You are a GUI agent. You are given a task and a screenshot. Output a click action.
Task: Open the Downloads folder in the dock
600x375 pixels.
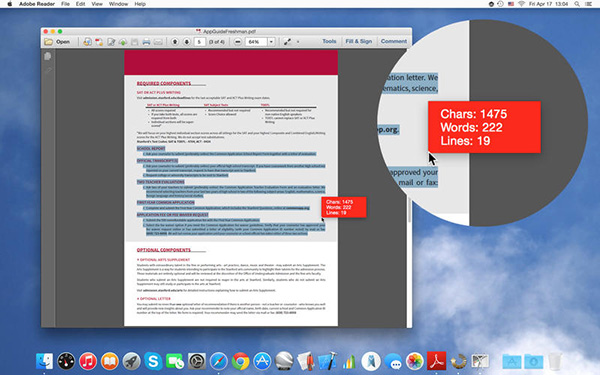point(533,361)
